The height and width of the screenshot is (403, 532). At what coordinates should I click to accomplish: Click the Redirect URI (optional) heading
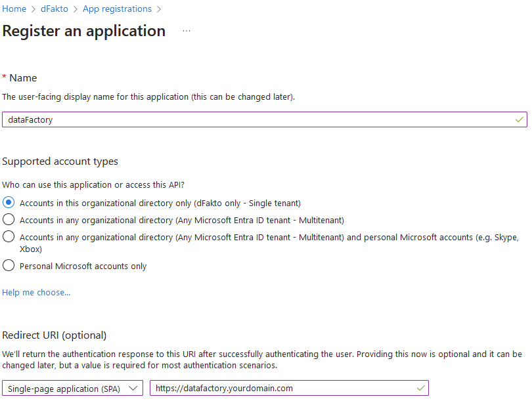[x=55, y=335]
